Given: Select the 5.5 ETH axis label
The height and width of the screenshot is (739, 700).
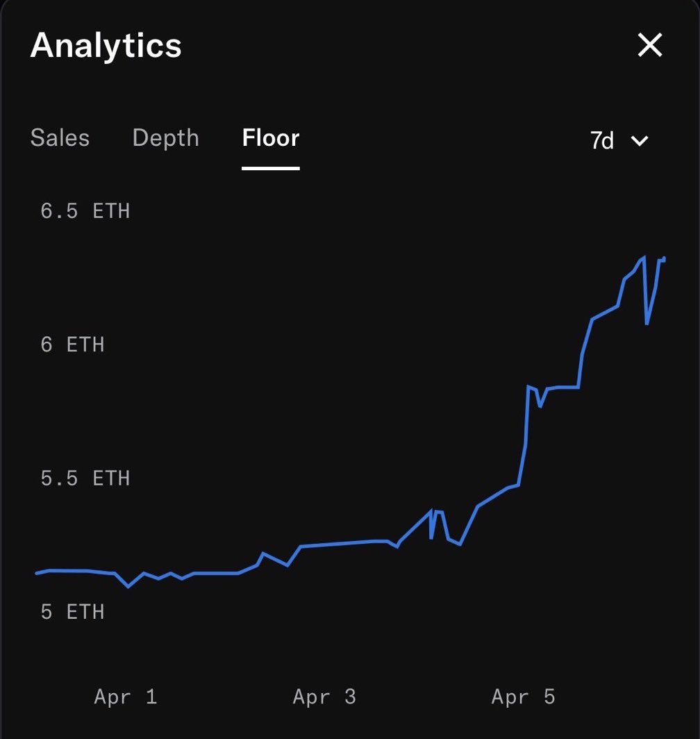Looking at the screenshot, I should click(x=85, y=479).
